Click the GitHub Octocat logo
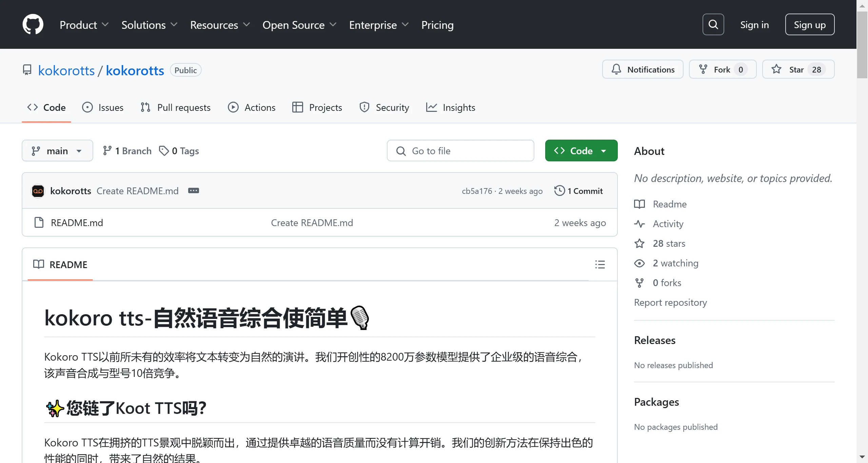The image size is (868, 463). 33,24
